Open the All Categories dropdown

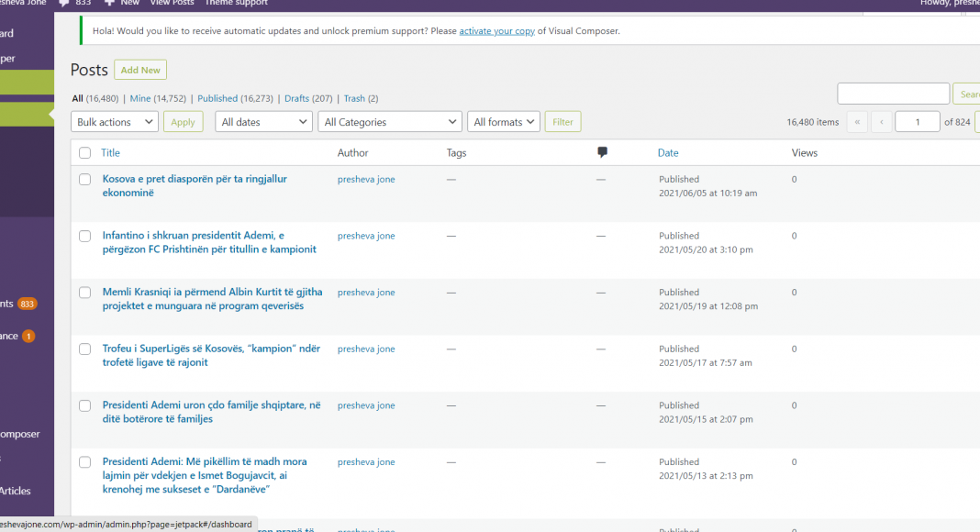pos(389,122)
